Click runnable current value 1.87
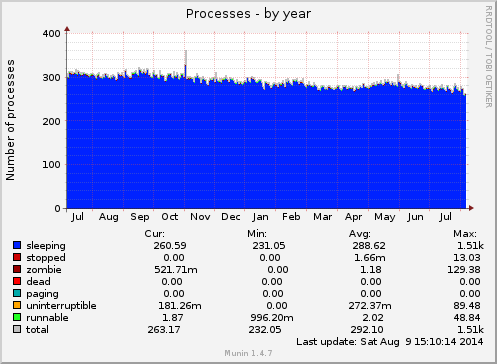This screenshot has height=364, width=497. tap(173, 318)
